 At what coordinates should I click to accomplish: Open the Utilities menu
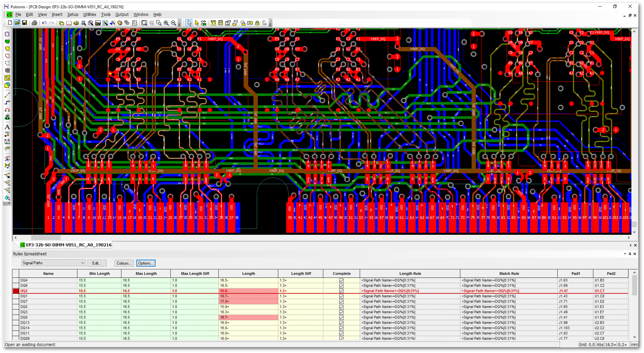(x=89, y=14)
